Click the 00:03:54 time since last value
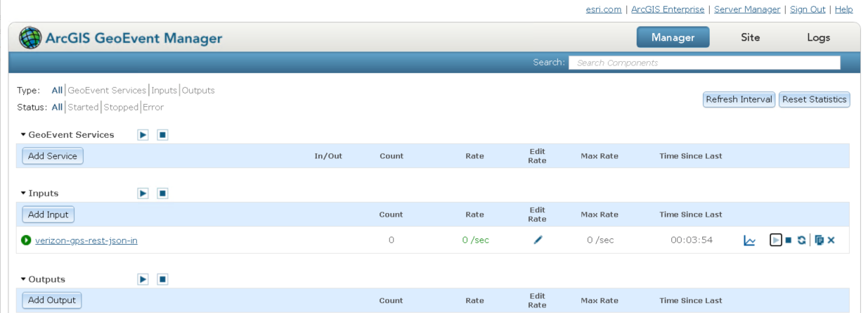868x313 pixels. 692,241
